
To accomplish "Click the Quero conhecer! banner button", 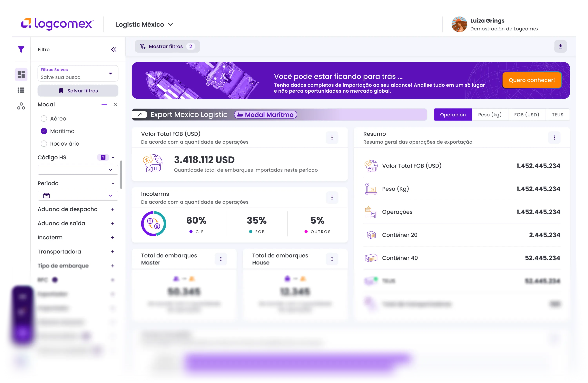I will coord(532,80).
